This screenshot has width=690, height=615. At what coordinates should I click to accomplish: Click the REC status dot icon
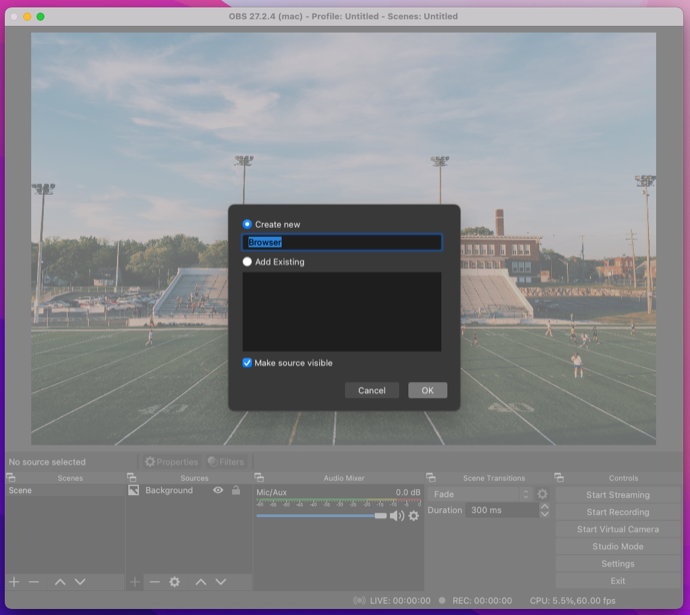point(442,600)
